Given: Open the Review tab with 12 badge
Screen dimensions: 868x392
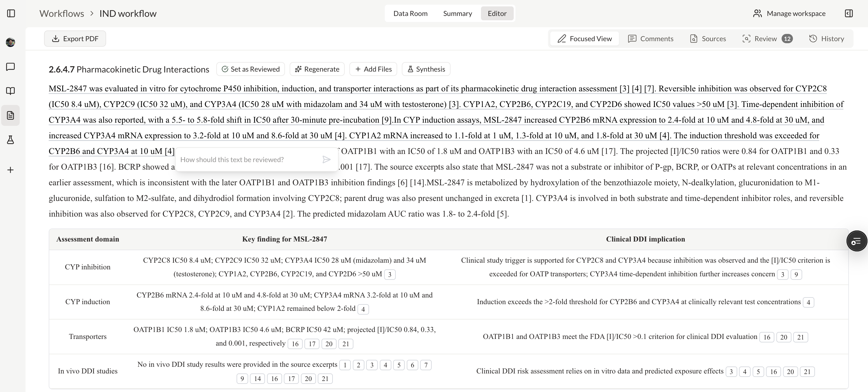Looking at the screenshot, I should click(x=768, y=39).
